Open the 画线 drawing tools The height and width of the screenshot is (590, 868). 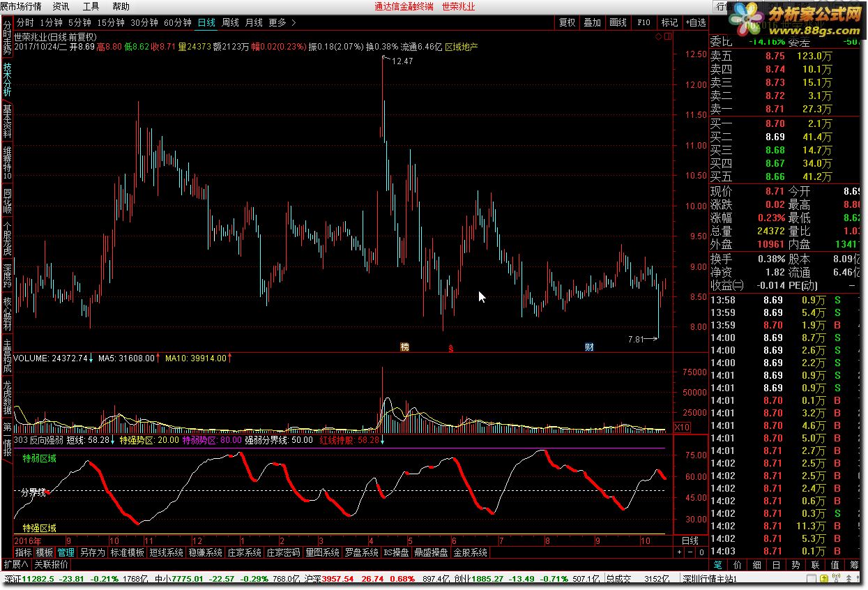point(618,22)
